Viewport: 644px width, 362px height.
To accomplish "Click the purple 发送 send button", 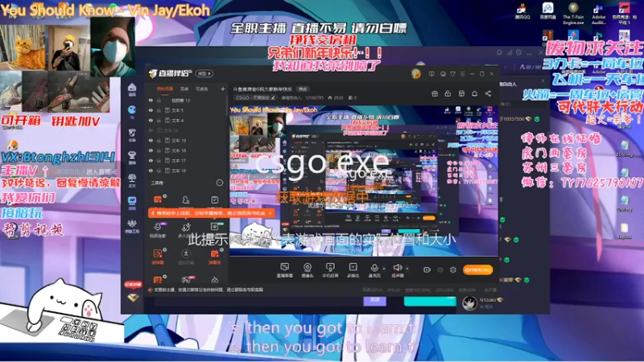I will point(374,300).
